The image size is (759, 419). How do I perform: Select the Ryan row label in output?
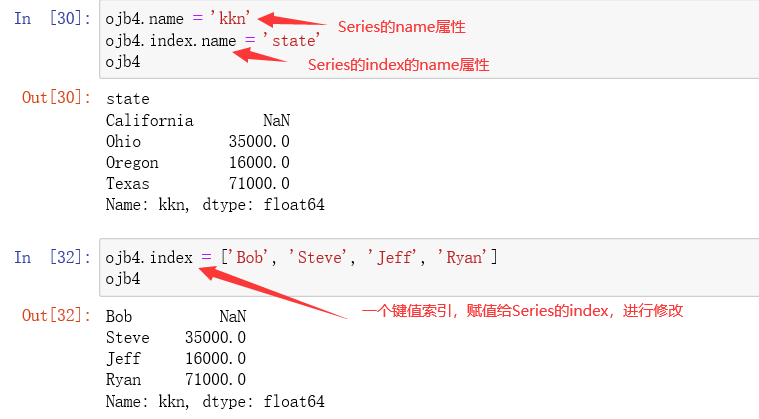(123, 379)
